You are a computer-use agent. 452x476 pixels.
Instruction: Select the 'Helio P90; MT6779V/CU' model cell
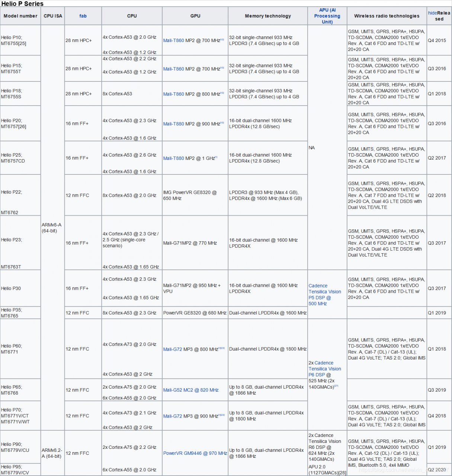(x=20, y=447)
